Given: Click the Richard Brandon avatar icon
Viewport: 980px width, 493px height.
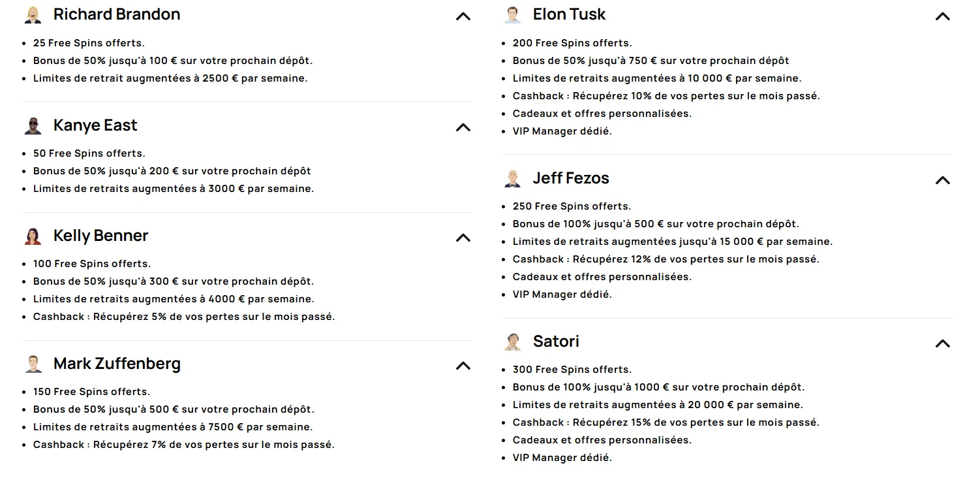Looking at the screenshot, I should point(33,15).
